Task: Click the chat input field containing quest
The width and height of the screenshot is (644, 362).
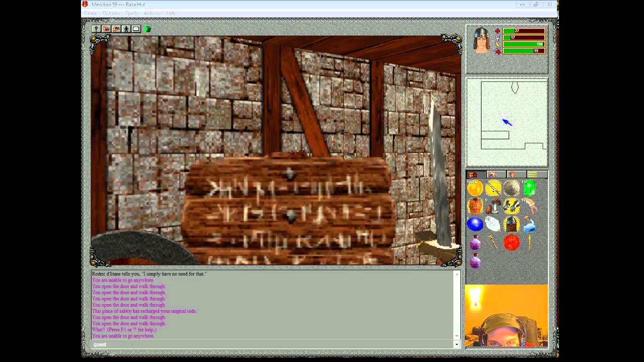Action: (x=272, y=344)
